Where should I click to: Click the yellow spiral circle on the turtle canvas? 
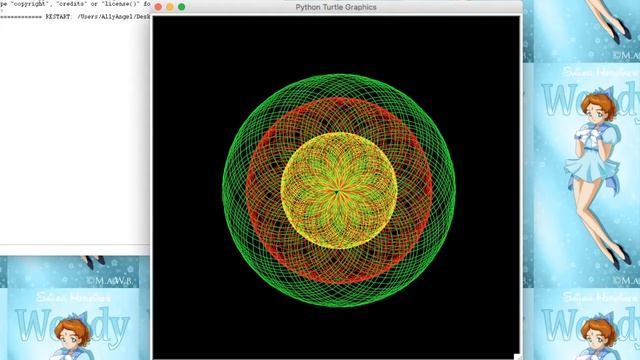(x=339, y=191)
